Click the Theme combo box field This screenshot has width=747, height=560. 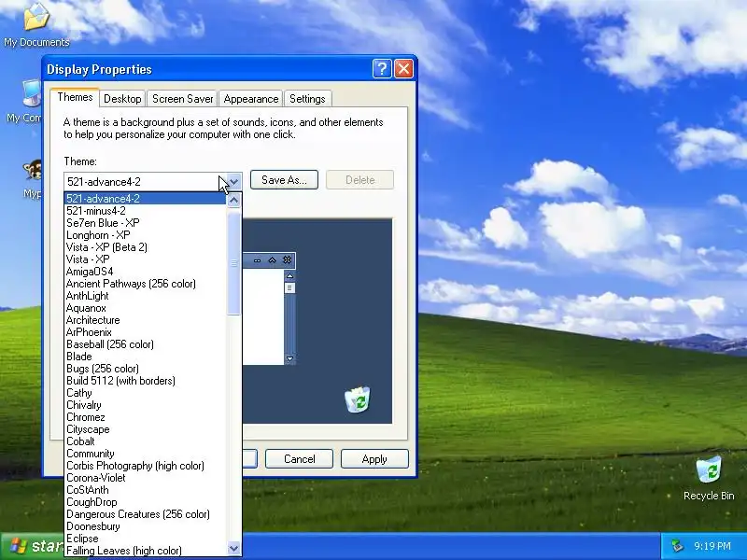click(153, 181)
